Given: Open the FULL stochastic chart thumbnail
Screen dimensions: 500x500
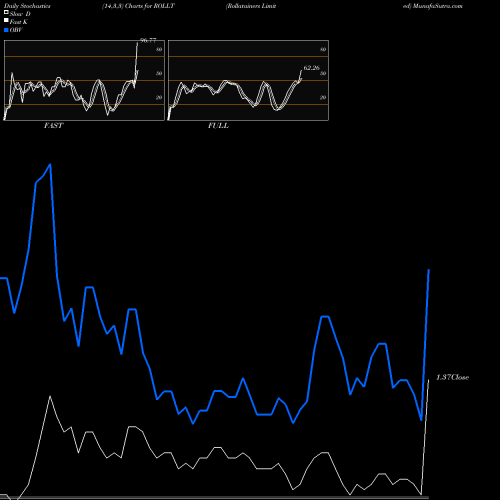Looking at the screenshot, I should [x=248, y=80].
